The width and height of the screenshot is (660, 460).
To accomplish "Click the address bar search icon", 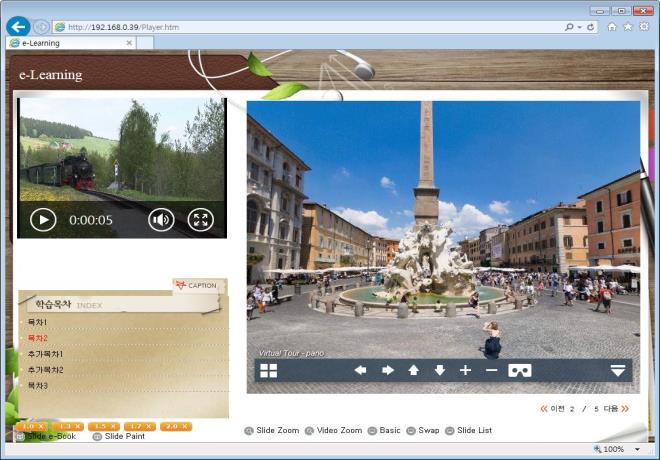I will 569,27.
